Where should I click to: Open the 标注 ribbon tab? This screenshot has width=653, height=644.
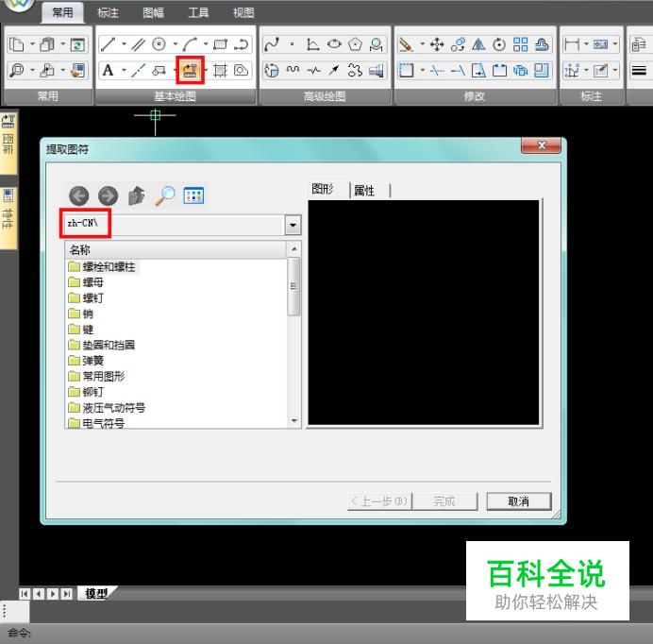pos(108,12)
